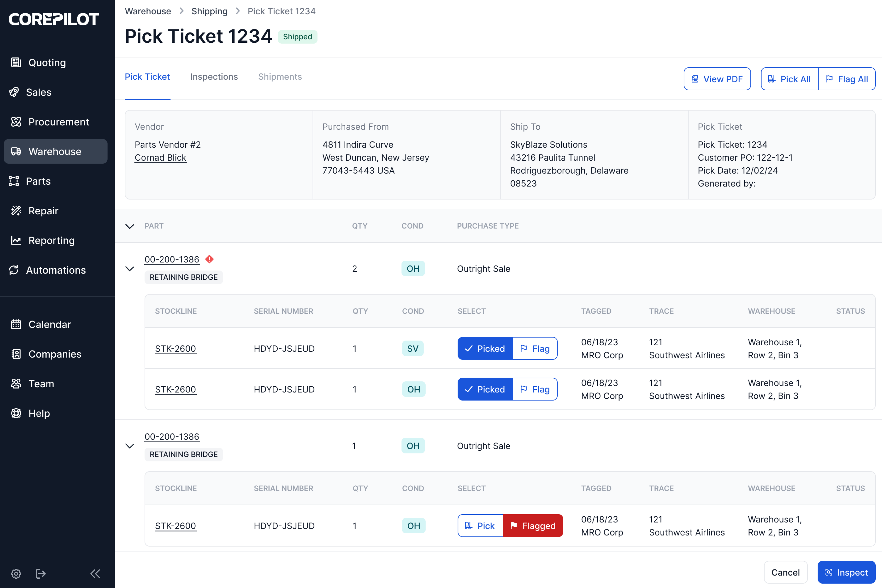Collapse sidebar with double chevron icon

point(95,573)
